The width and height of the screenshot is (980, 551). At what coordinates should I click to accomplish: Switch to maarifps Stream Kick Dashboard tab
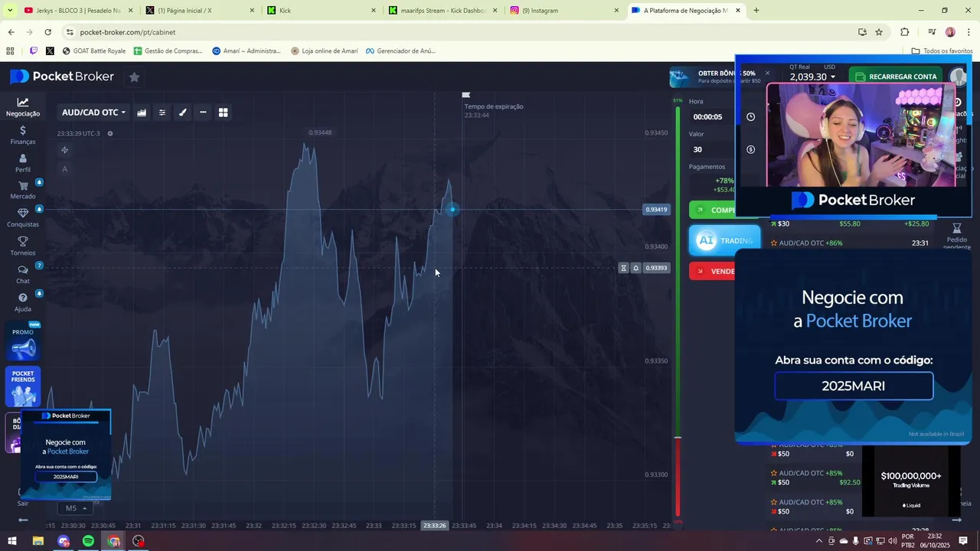click(x=443, y=11)
